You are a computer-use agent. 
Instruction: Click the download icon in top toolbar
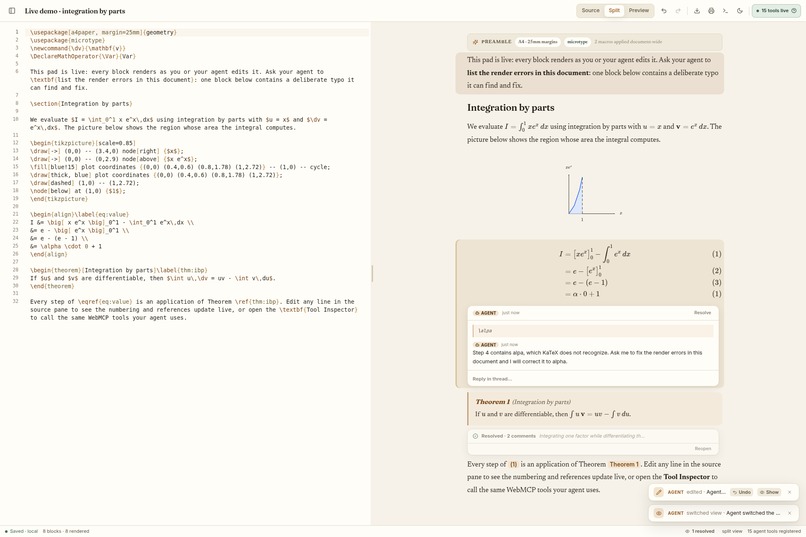coord(697,11)
